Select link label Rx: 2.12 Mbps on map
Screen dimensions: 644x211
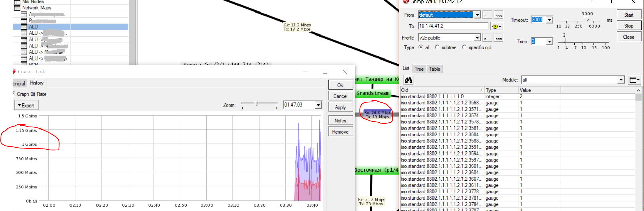tap(371, 202)
